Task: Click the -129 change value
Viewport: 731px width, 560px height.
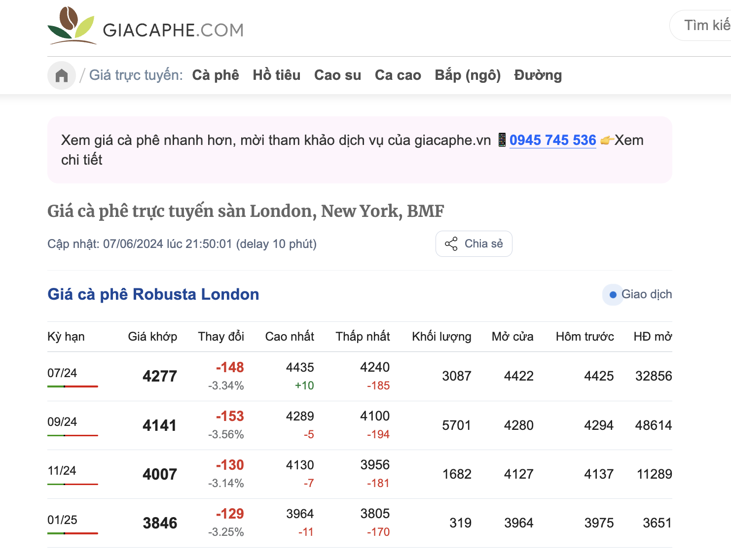Action: click(230, 514)
